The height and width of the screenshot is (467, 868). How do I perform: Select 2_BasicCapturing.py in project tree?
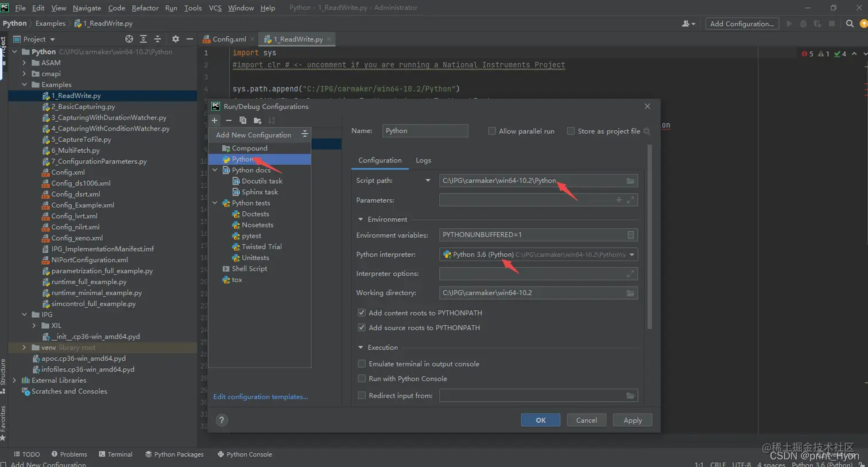tap(83, 107)
